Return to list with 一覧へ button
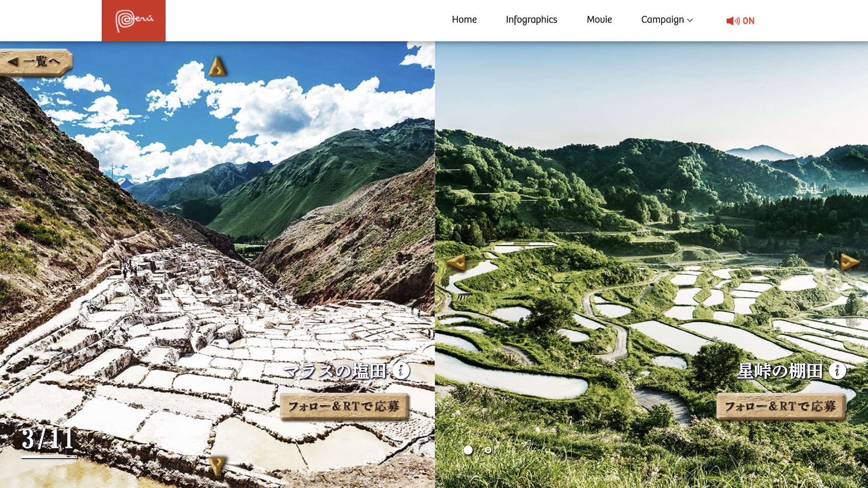Image resolution: width=868 pixels, height=488 pixels. point(36,61)
